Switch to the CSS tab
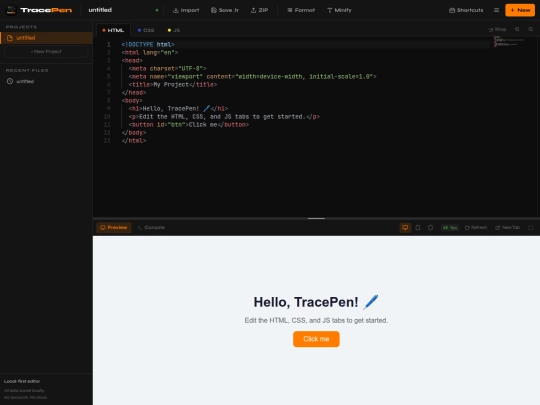540x405 pixels. click(146, 30)
